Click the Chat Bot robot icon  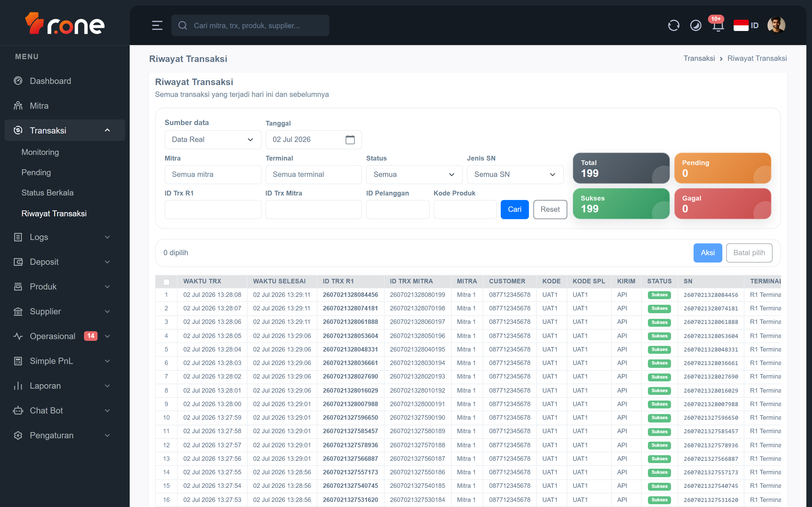click(x=18, y=410)
